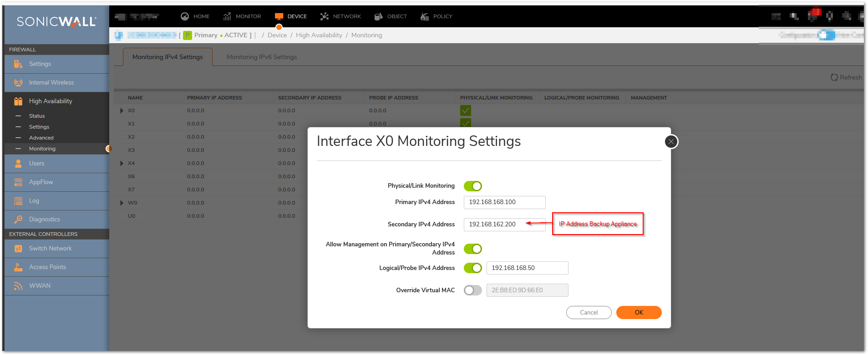Click Secondary IPv4 Address field
The image size is (868, 355).
click(x=504, y=225)
